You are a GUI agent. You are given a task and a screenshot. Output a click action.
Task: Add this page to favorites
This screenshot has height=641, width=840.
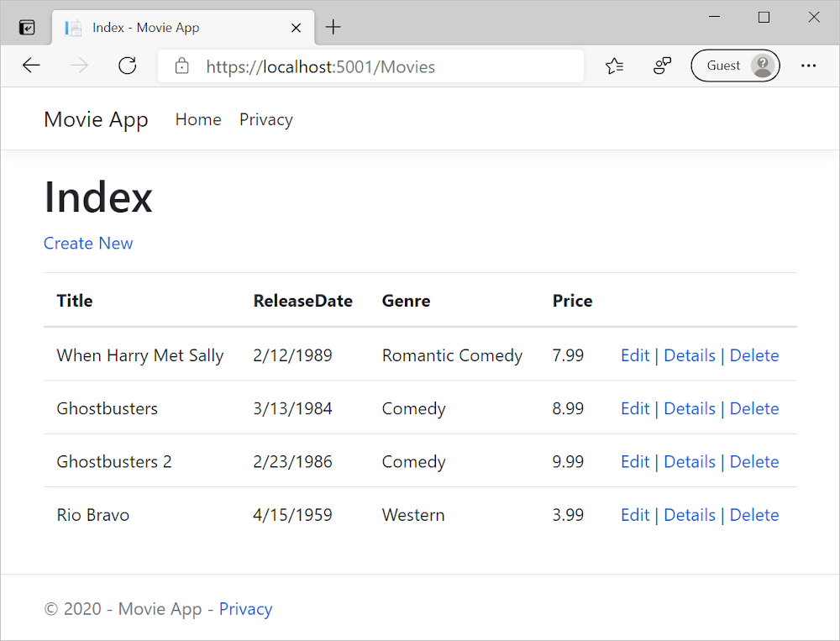(x=614, y=65)
